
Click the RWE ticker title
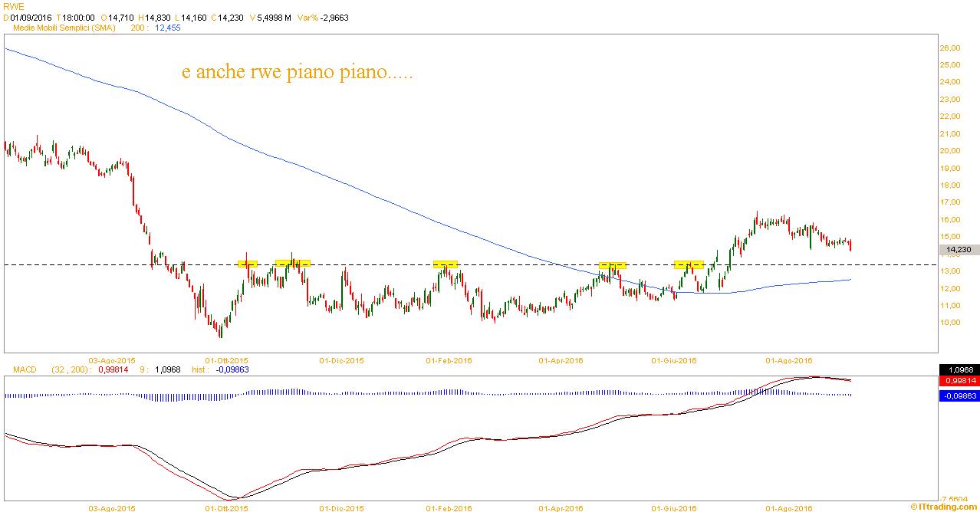point(12,6)
